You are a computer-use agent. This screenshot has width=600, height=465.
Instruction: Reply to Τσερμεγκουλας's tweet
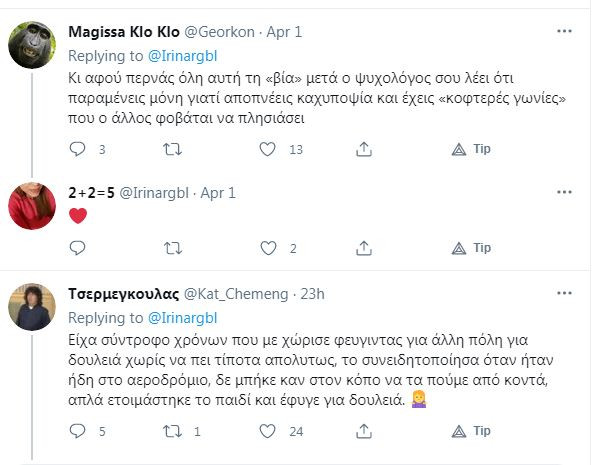[77, 432]
